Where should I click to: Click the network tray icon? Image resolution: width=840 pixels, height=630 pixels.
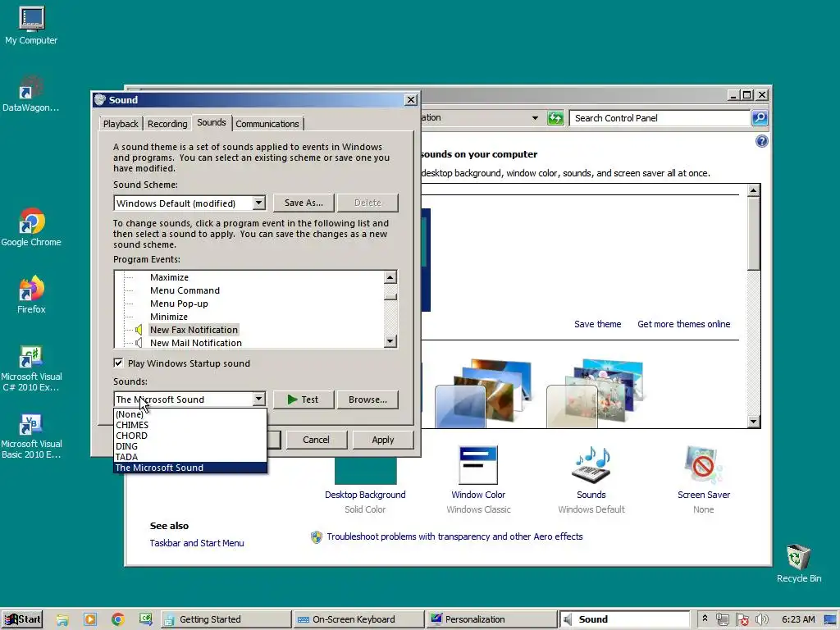pos(722,619)
